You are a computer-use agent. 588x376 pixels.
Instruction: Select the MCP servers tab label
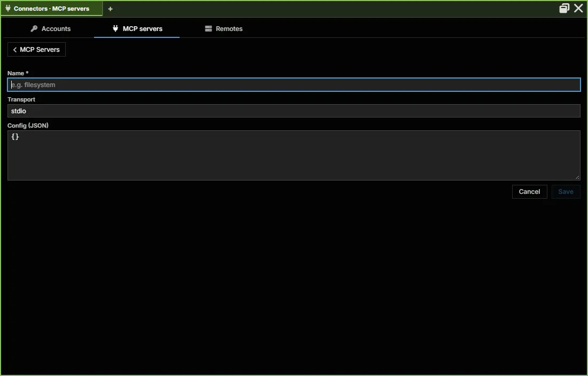coord(143,28)
